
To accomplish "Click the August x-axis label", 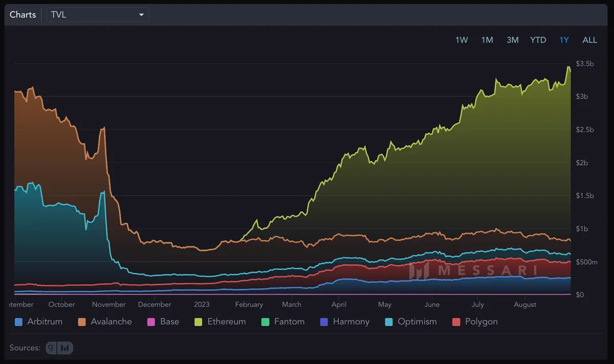I will click(x=525, y=304).
